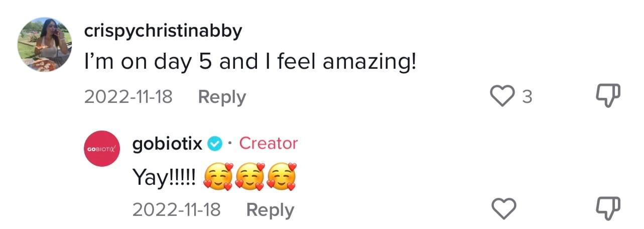Viewport: 644px width, 229px height.
Task: Click the date under crispychristinabby's comment
Action: (x=128, y=96)
